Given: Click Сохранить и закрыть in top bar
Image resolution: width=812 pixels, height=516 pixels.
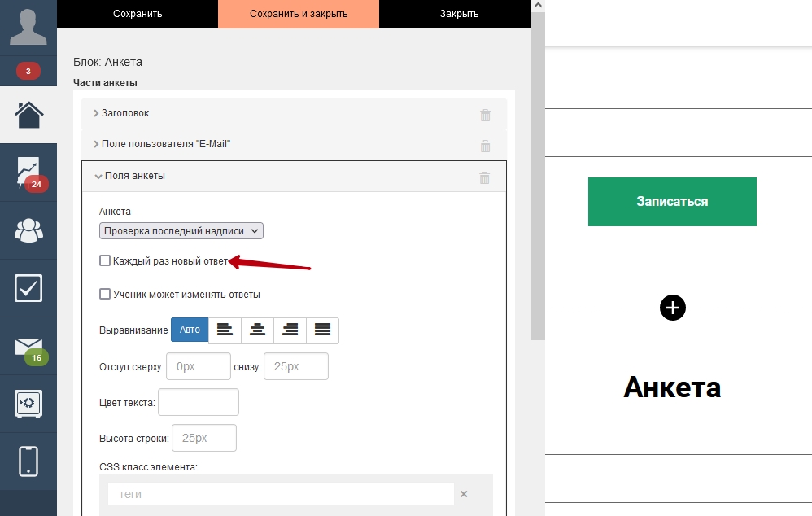Looking at the screenshot, I should pos(299,14).
